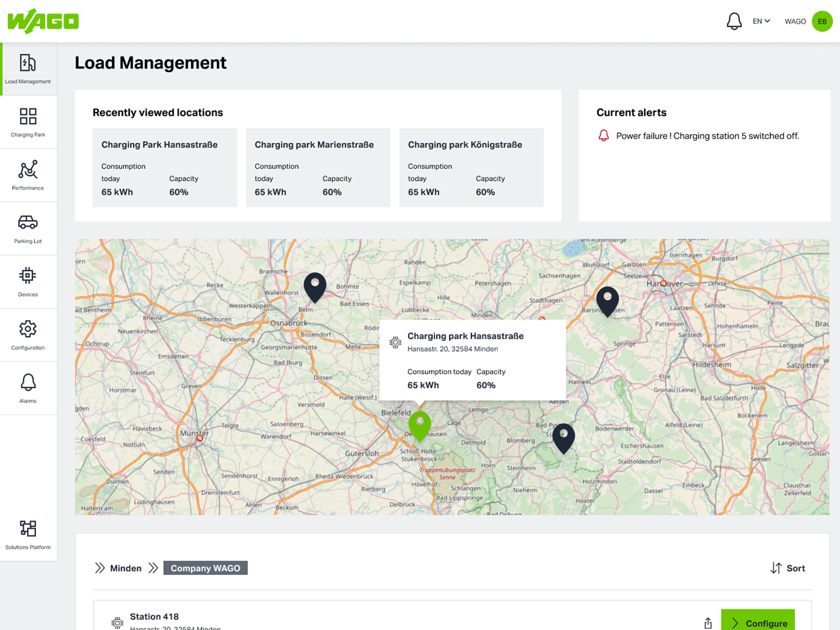Open Configuration gear in sidebar
Viewport: 840px width, 630px height.
(28, 329)
